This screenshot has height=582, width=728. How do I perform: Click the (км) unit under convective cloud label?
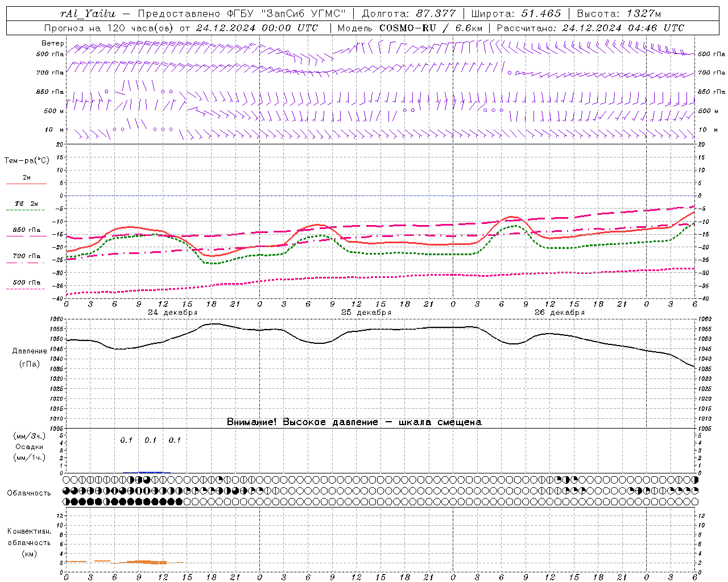click(29, 554)
